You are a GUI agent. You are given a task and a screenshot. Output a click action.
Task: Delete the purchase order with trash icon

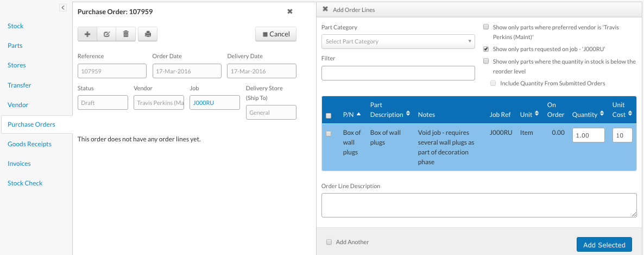click(x=126, y=34)
